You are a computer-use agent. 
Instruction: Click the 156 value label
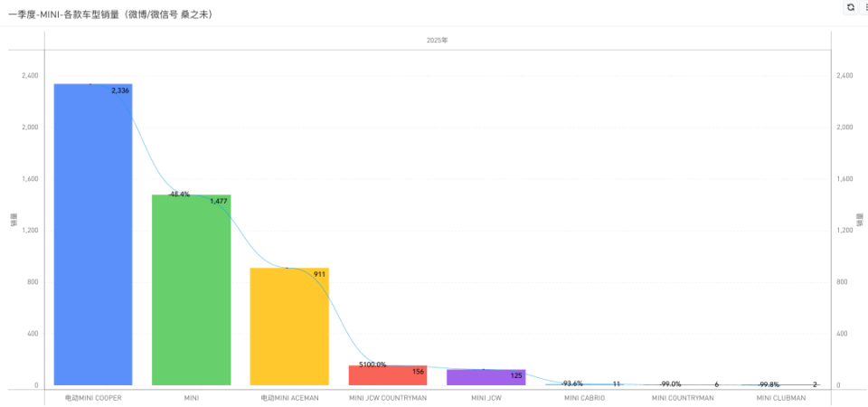[x=418, y=372]
